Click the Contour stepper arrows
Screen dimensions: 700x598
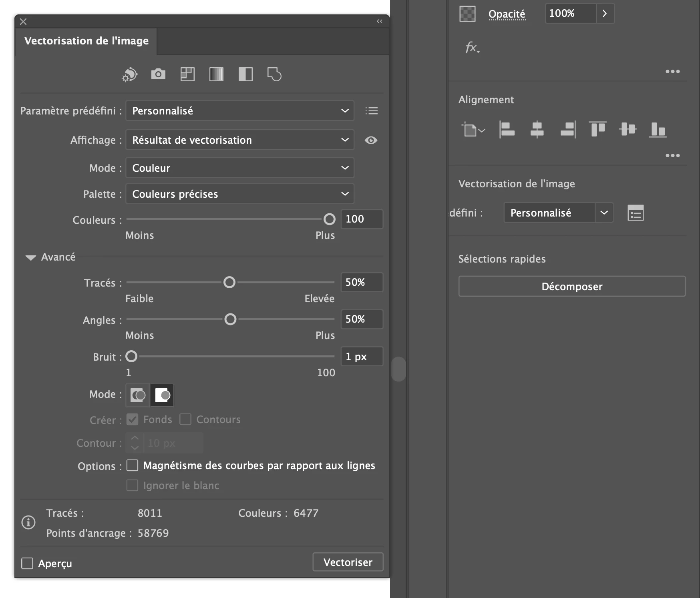(x=135, y=443)
